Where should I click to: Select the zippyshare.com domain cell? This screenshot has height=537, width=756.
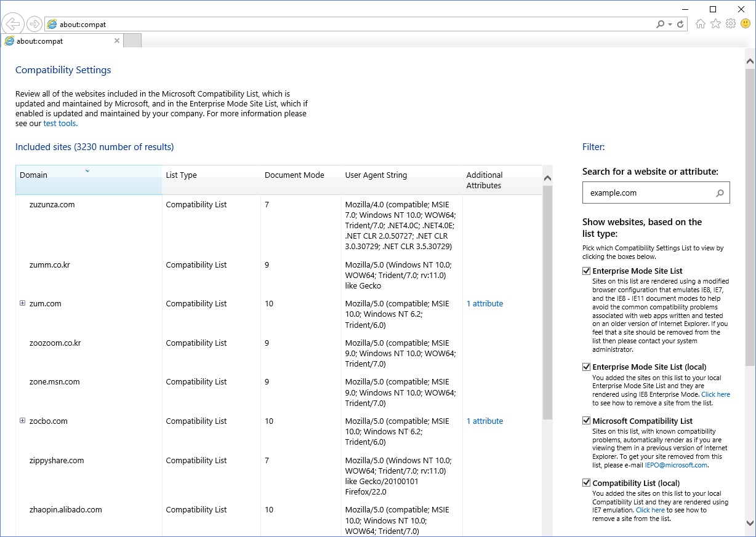tap(57, 461)
